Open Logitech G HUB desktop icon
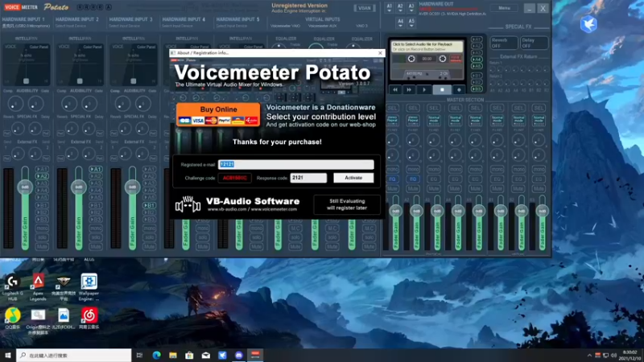 (x=13, y=287)
